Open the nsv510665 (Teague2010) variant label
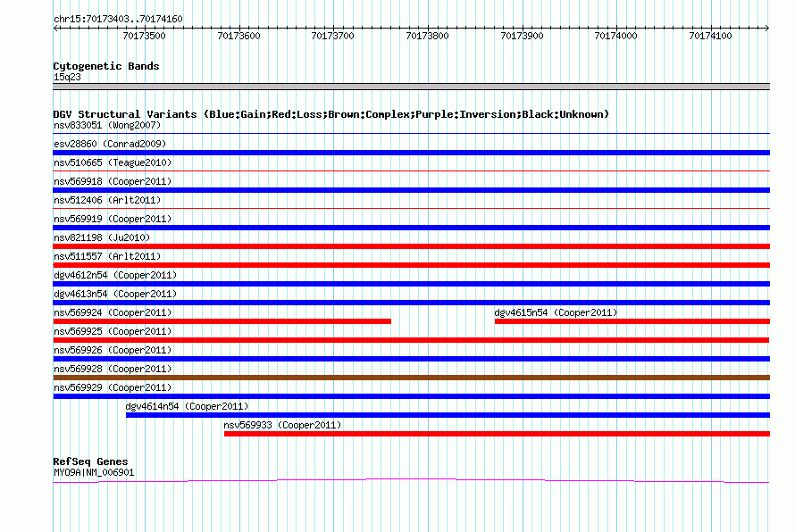The height and width of the screenshot is (532, 795). click(113, 162)
